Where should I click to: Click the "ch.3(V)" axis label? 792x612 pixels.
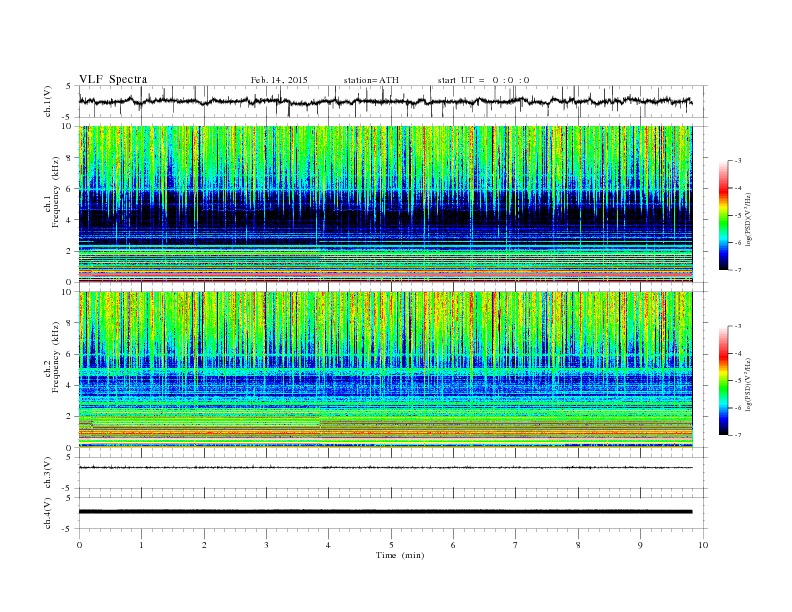(48, 475)
